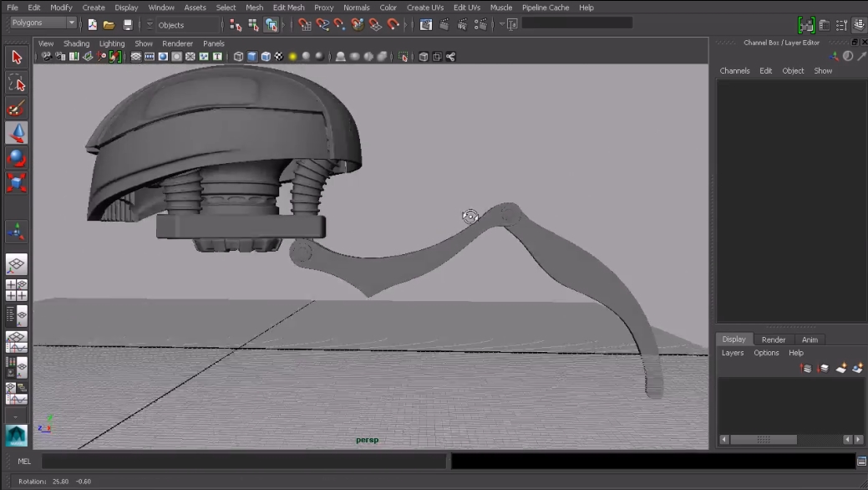Activate the Scale tool
The width and height of the screenshot is (868, 490).
17,182
